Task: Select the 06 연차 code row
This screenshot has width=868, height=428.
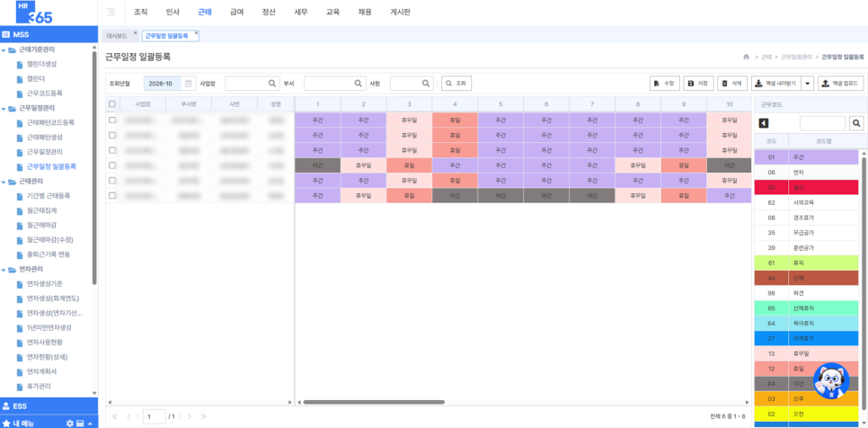Action: (x=806, y=173)
